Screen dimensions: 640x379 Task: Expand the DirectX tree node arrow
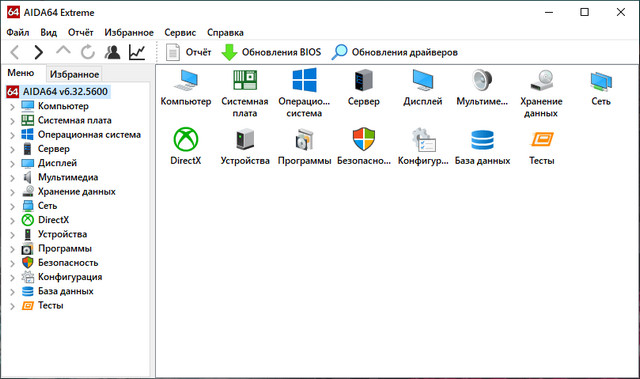click(x=12, y=221)
